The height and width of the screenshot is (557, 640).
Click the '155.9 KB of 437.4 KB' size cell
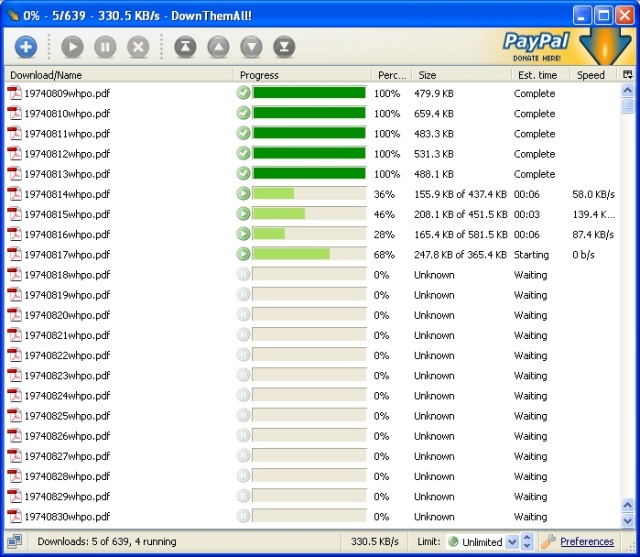(460, 194)
